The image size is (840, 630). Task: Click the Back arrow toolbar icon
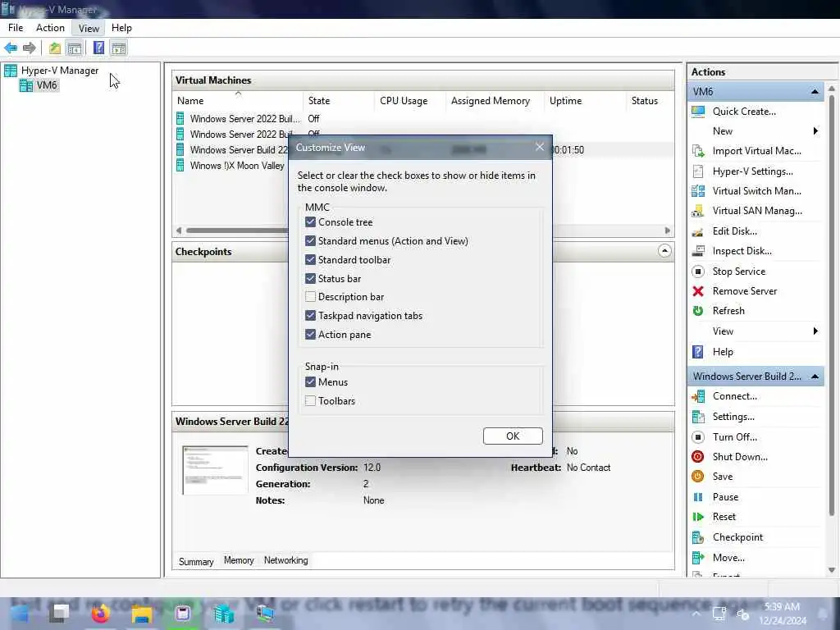pos(11,48)
